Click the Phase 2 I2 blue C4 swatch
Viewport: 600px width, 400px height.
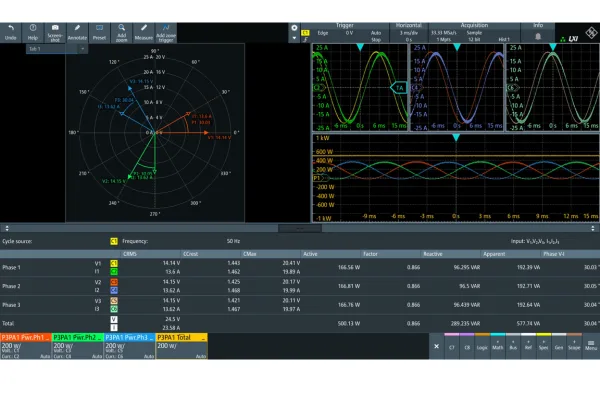pyautogui.click(x=114, y=291)
